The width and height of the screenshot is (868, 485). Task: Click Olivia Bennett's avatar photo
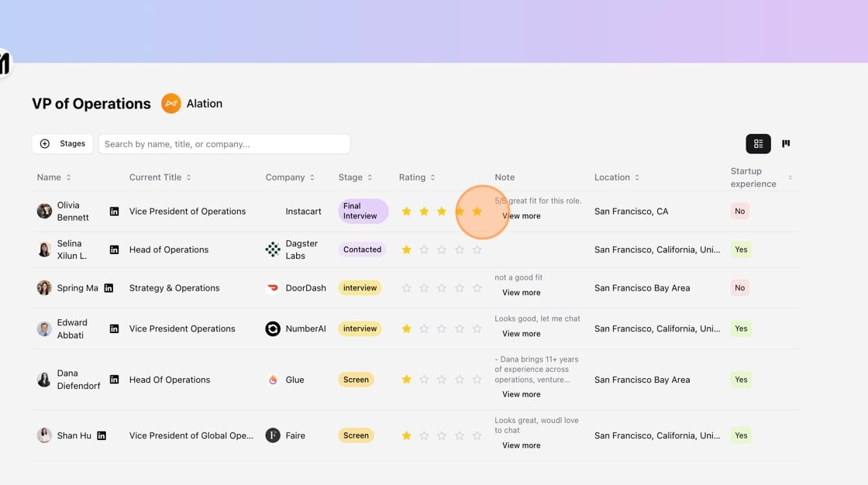point(44,212)
